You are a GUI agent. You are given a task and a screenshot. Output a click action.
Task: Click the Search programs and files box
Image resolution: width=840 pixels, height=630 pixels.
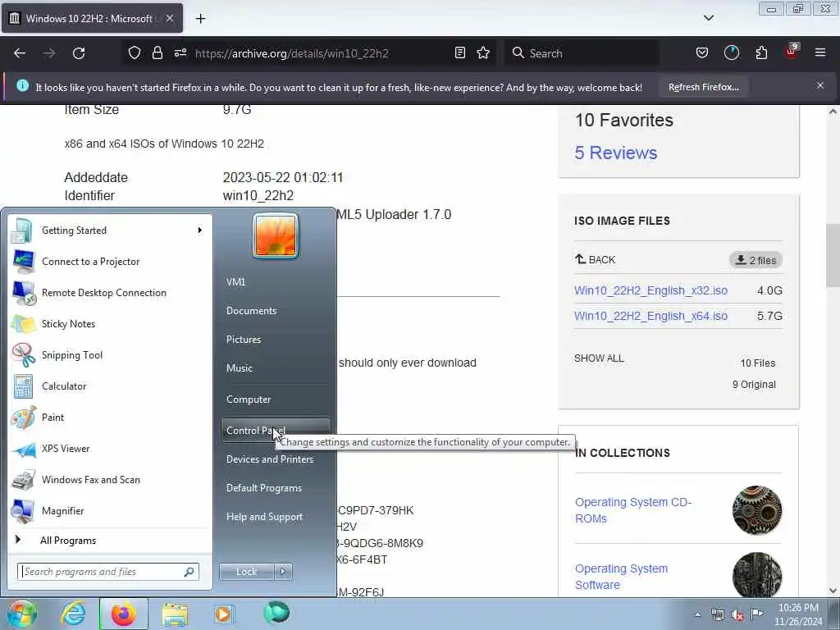(107, 572)
